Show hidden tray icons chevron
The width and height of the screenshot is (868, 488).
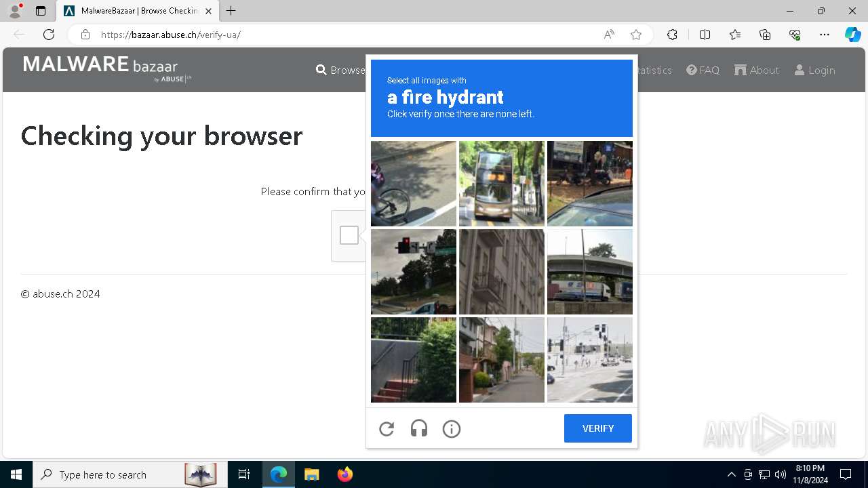point(731,474)
